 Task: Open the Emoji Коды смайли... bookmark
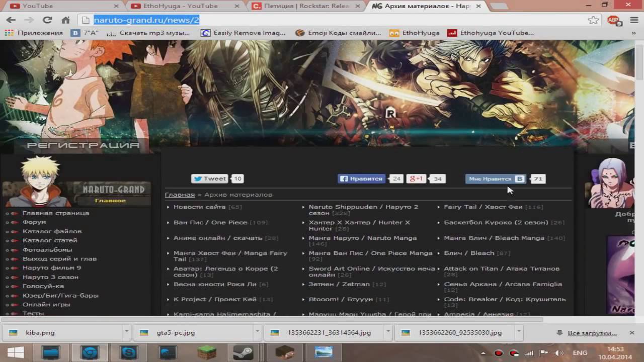[x=339, y=33]
